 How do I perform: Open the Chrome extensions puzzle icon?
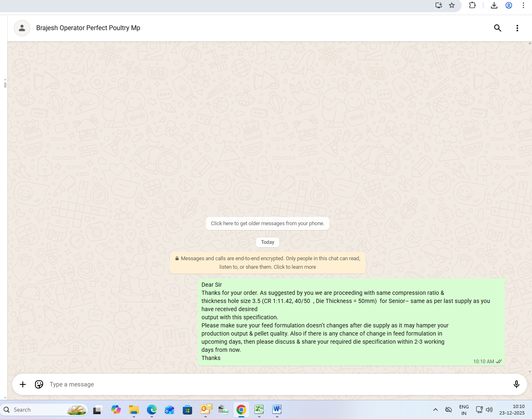(472, 5)
